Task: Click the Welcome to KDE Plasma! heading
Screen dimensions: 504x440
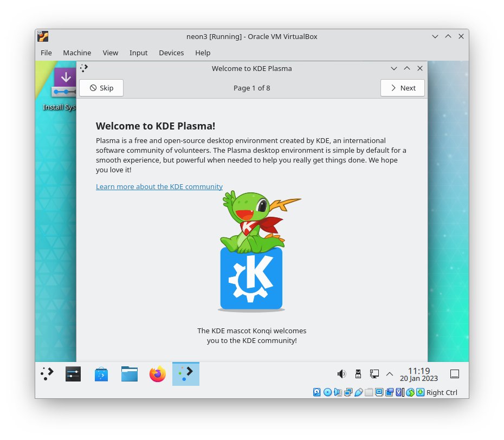Action: point(156,126)
